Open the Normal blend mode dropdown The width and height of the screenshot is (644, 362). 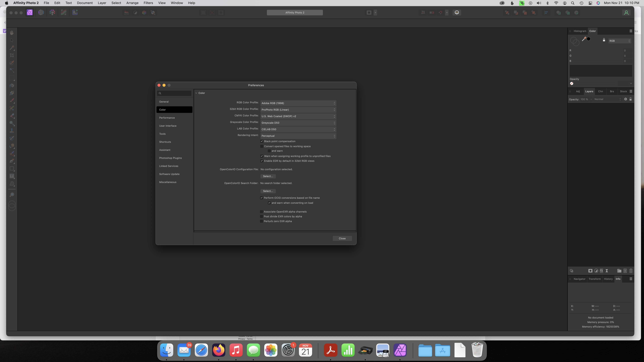pyautogui.click(x=608, y=99)
